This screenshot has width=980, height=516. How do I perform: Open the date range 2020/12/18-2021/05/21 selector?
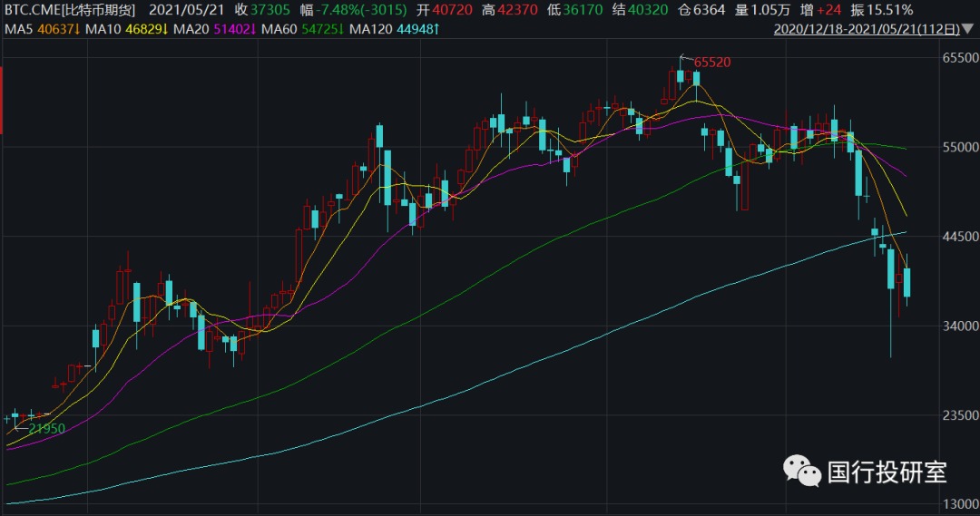click(x=867, y=29)
